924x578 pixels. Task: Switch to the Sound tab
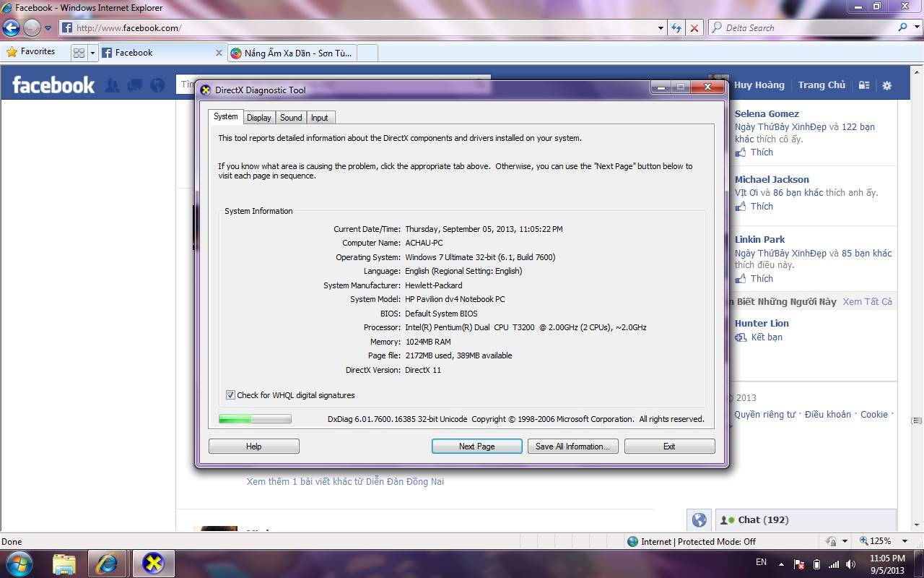(291, 118)
